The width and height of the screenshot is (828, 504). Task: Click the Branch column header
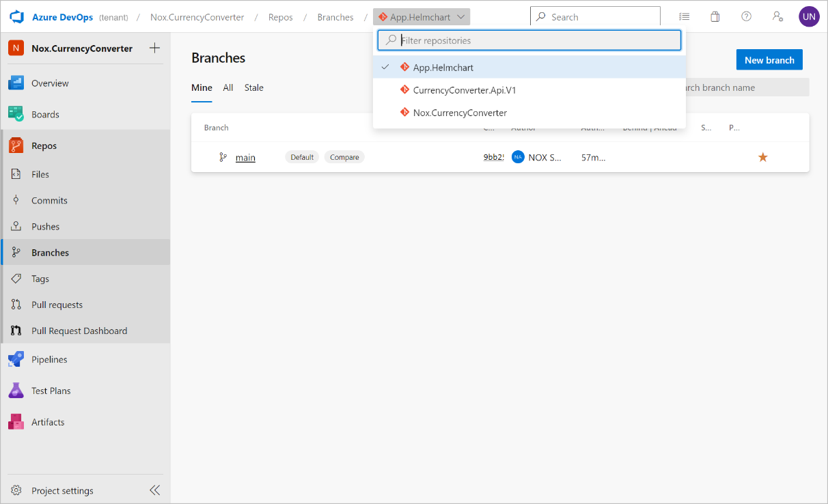pos(217,128)
